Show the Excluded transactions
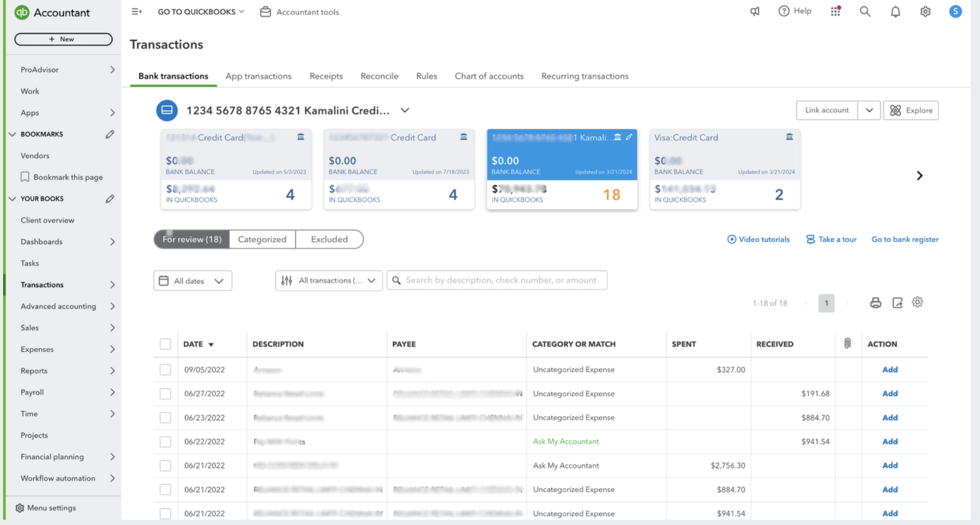 coord(329,239)
